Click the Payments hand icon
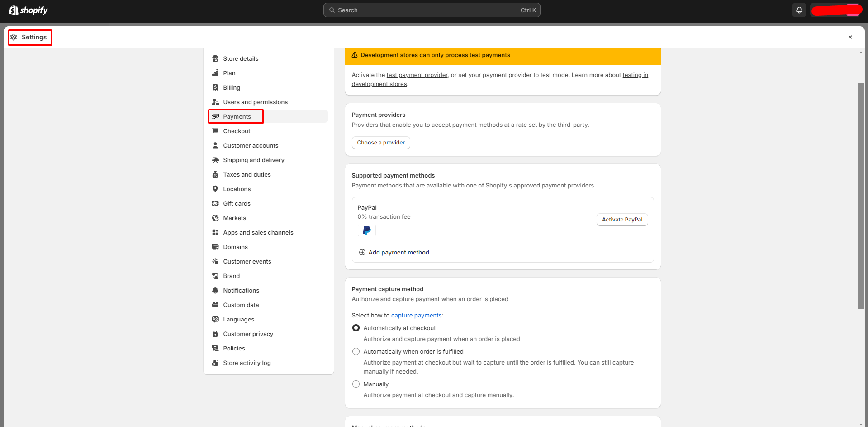 pyautogui.click(x=215, y=116)
